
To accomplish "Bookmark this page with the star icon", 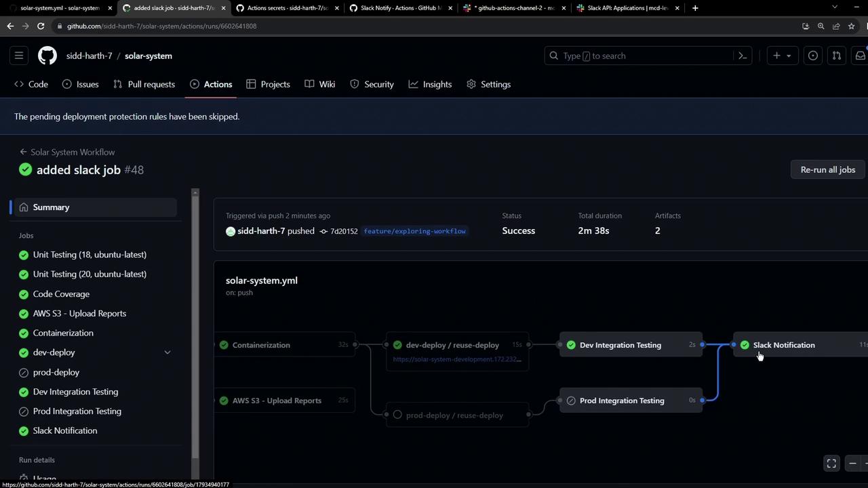I will 851,26.
